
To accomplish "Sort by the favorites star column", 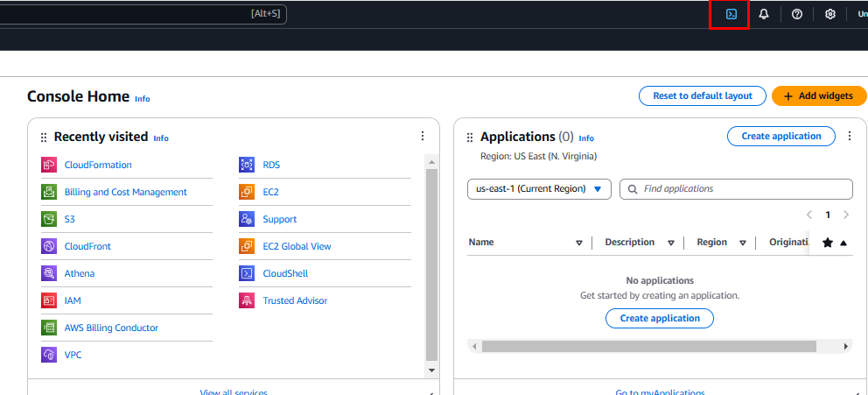I will (828, 243).
